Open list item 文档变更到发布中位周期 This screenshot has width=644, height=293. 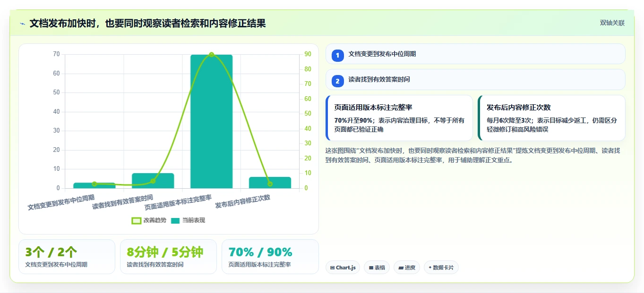tap(475, 54)
